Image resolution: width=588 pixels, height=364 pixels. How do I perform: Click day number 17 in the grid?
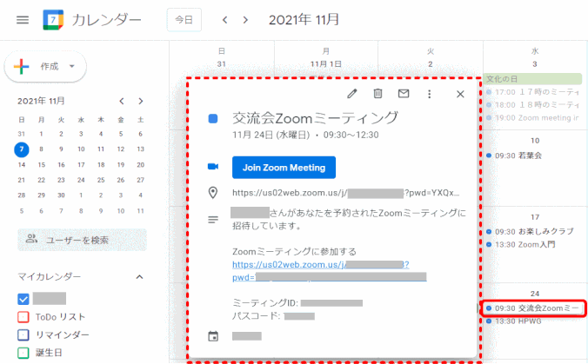pyautogui.click(x=535, y=217)
